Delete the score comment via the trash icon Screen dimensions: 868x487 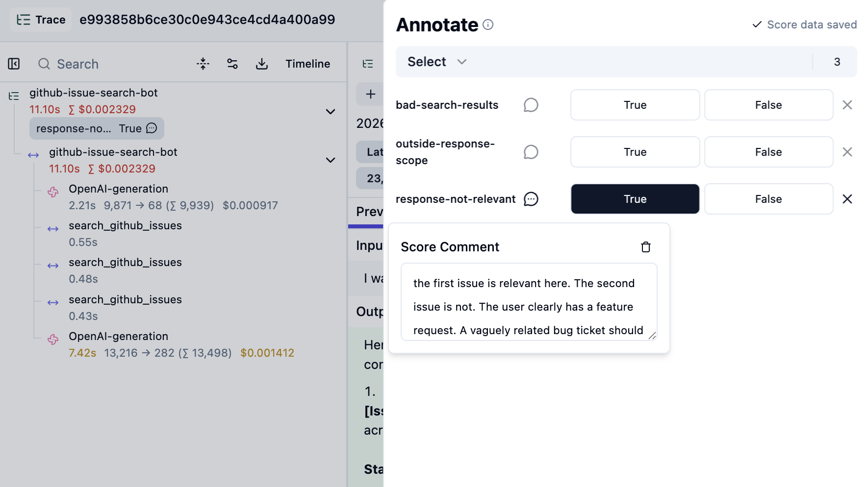[x=646, y=247]
